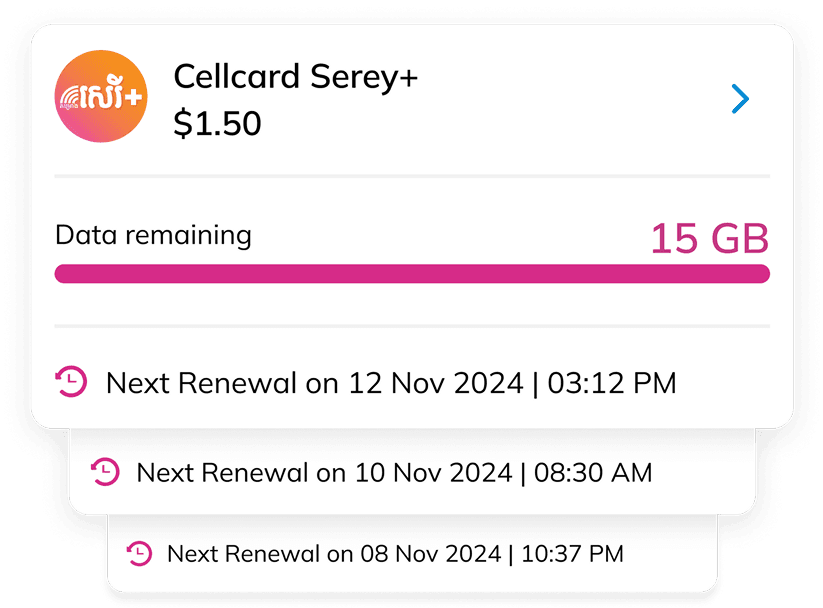Click the divider line below the plan header
The height and width of the screenshot is (608, 823).
(x=411, y=176)
